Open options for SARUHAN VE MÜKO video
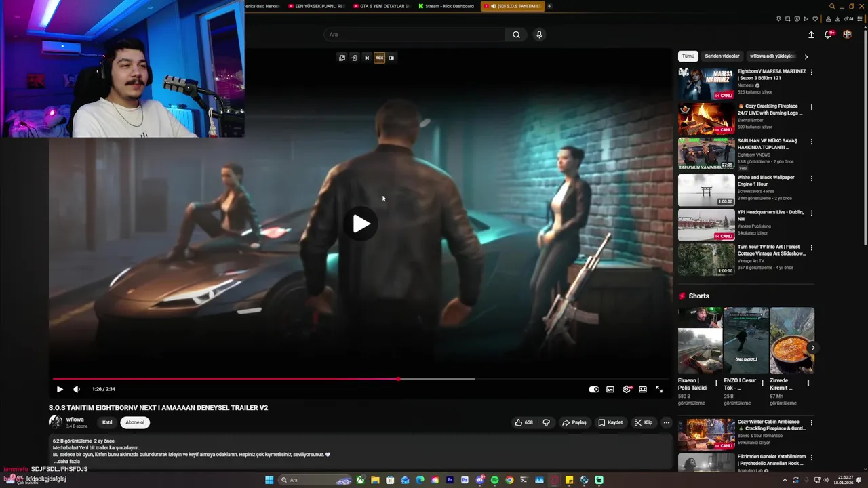 click(812, 142)
